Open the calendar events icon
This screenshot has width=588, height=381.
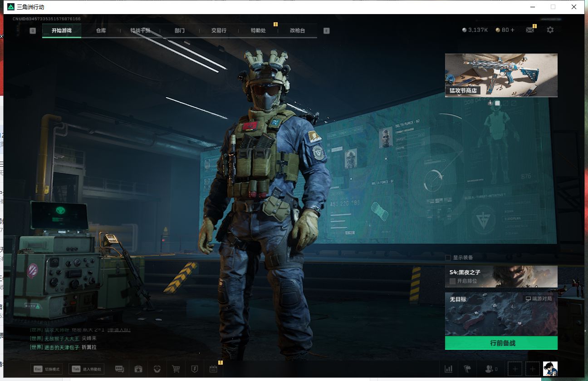[213, 369]
